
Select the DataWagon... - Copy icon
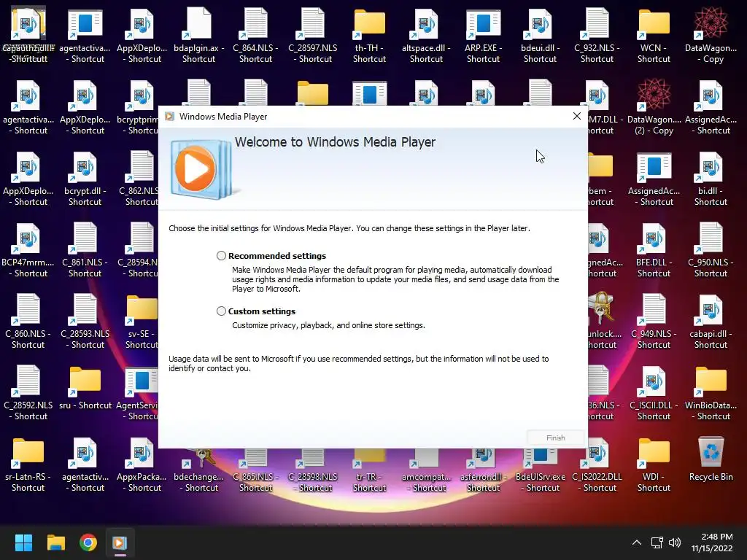point(711,36)
